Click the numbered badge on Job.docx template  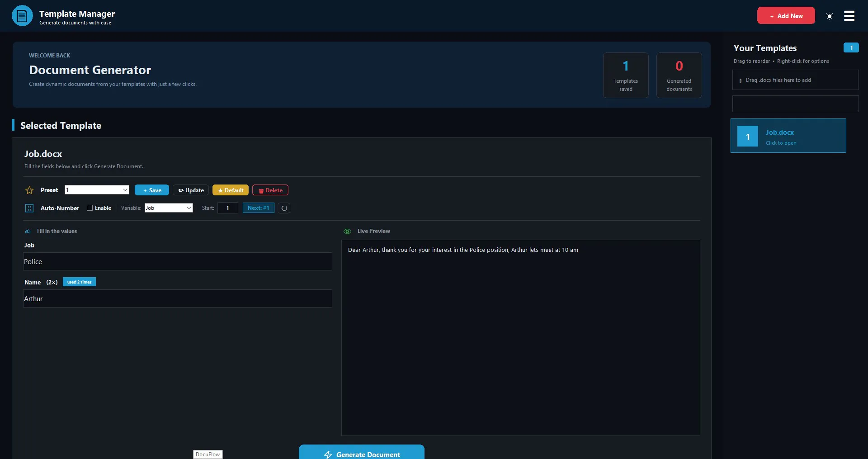coord(748,136)
